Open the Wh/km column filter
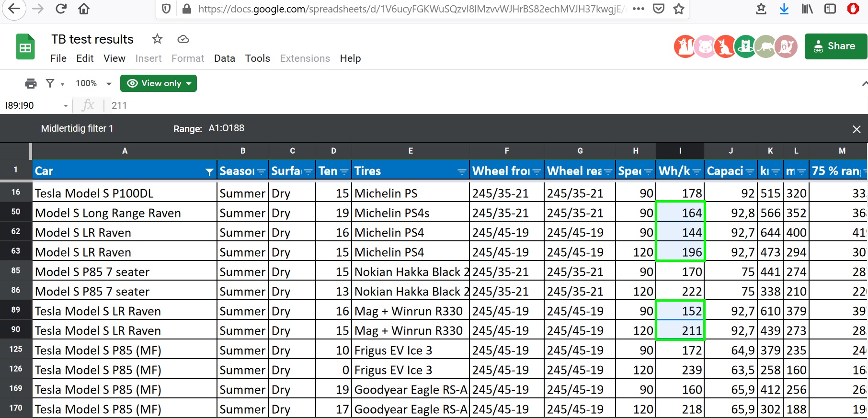Screen dimensions: 868x418 point(697,171)
